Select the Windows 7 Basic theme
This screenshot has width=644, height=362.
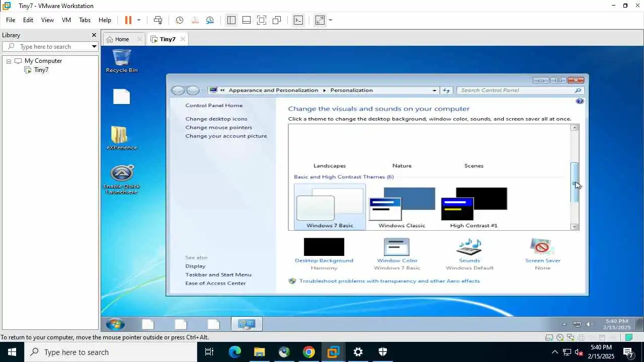point(330,207)
